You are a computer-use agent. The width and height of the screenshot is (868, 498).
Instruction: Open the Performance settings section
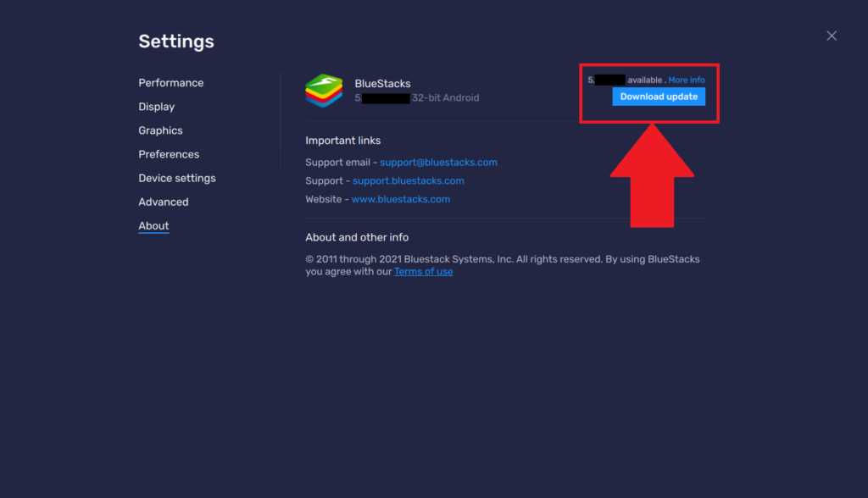(x=171, y=83)
